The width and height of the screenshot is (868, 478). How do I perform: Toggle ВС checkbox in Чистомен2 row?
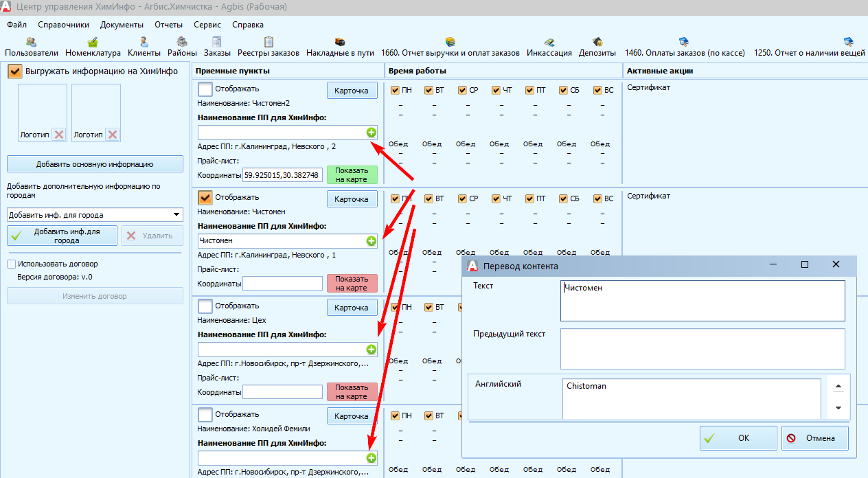[597, 90]
